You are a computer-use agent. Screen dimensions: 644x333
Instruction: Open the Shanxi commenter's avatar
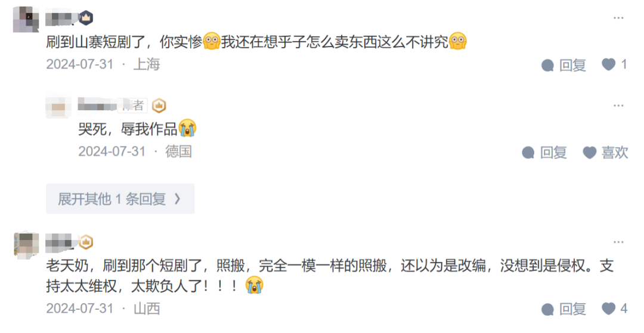[x=26, y=243]
